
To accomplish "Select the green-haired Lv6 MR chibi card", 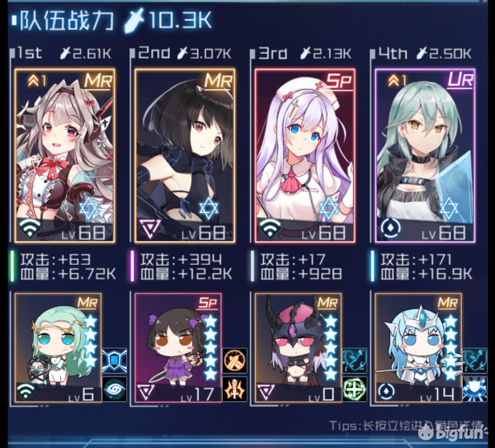I will (x=59, y=347).
